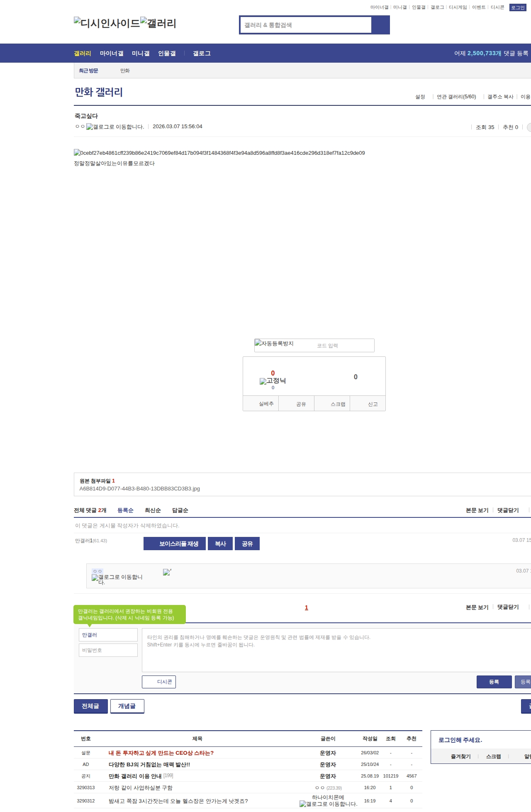The height and width of the screenshot is (812, 531).
Task: Click 스크랩 in the login box
Action: [494, 756]
